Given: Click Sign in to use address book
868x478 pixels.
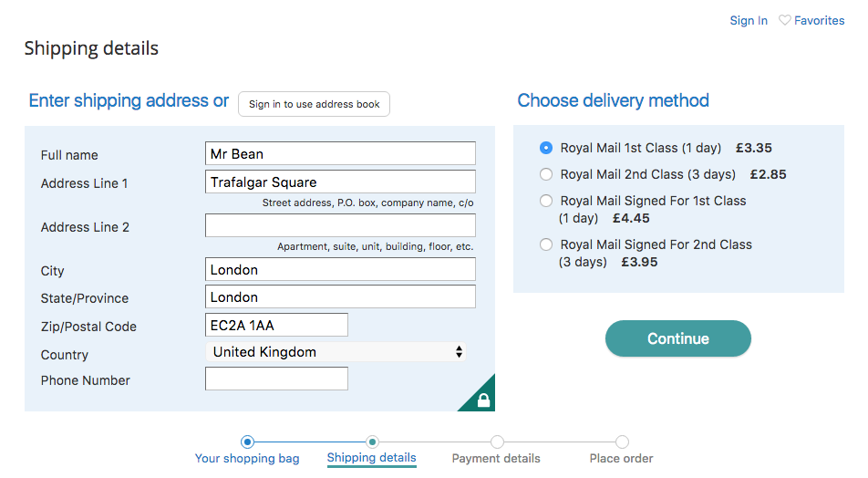Looking at the screenshot, I should pyautogui.click(x=314, y=104).
